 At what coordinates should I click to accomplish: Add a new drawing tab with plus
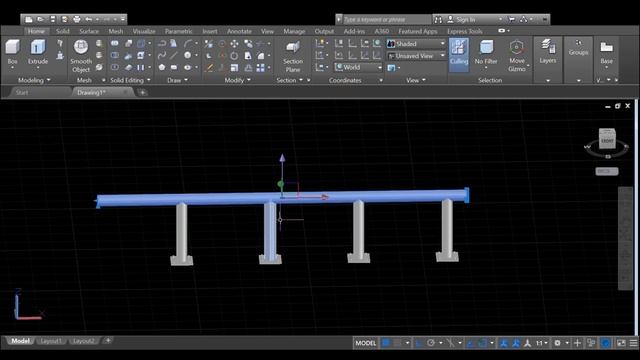point(142,92)
